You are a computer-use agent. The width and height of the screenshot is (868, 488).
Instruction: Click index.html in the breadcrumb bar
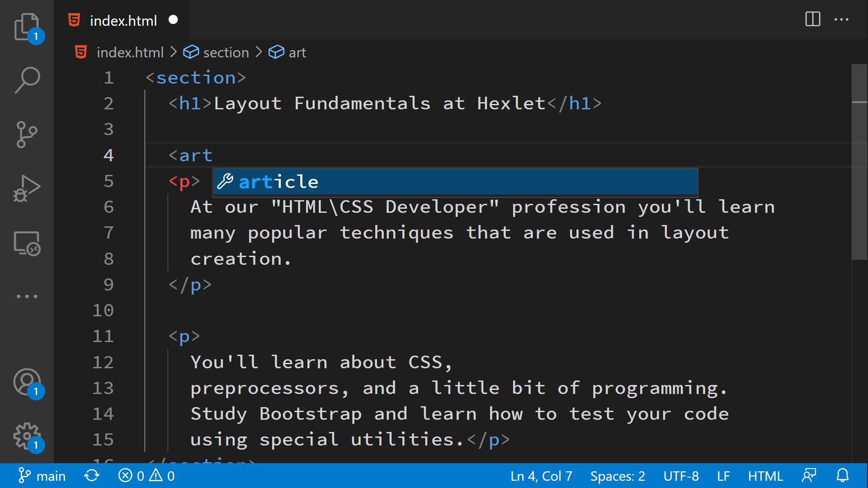point(130,52)
